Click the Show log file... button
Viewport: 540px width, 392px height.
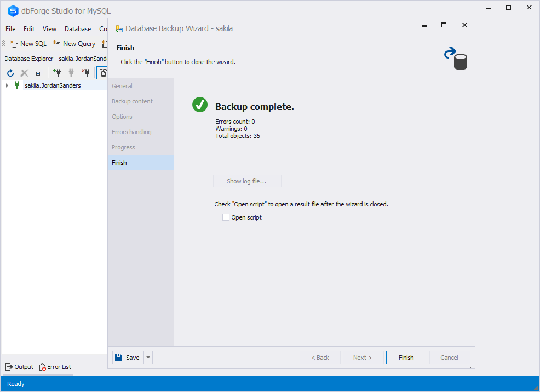click(247, 181)
